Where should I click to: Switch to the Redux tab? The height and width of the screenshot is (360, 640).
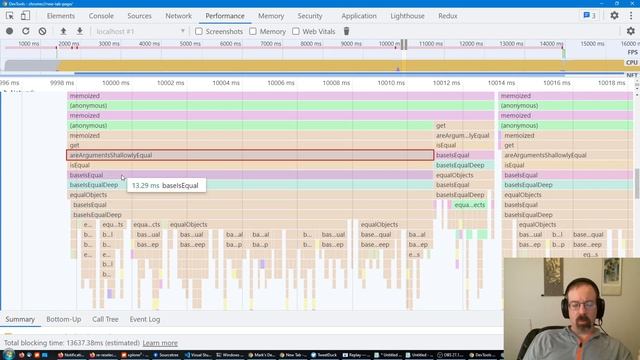click(448, 16)
